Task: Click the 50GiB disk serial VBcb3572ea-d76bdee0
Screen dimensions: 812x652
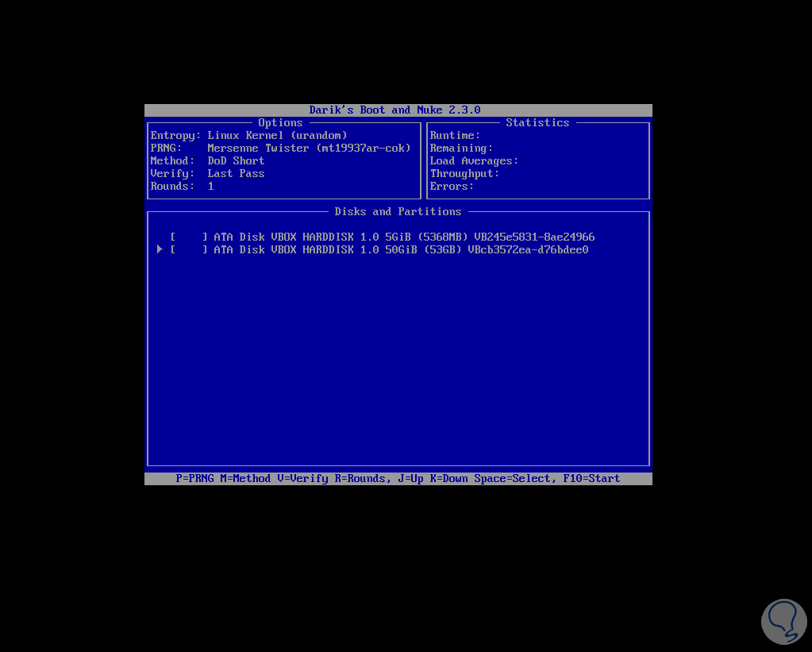Action: (528, 250)
